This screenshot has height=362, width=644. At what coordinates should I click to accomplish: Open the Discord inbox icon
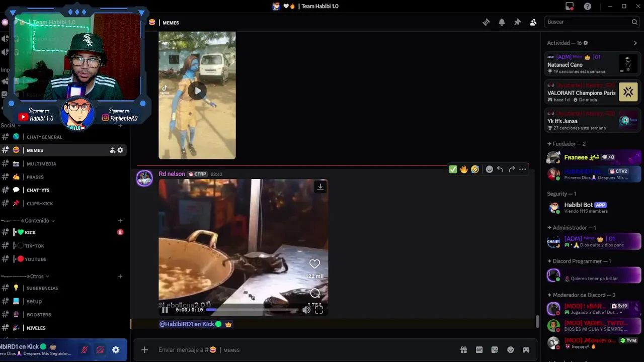[x=570, y=6]
